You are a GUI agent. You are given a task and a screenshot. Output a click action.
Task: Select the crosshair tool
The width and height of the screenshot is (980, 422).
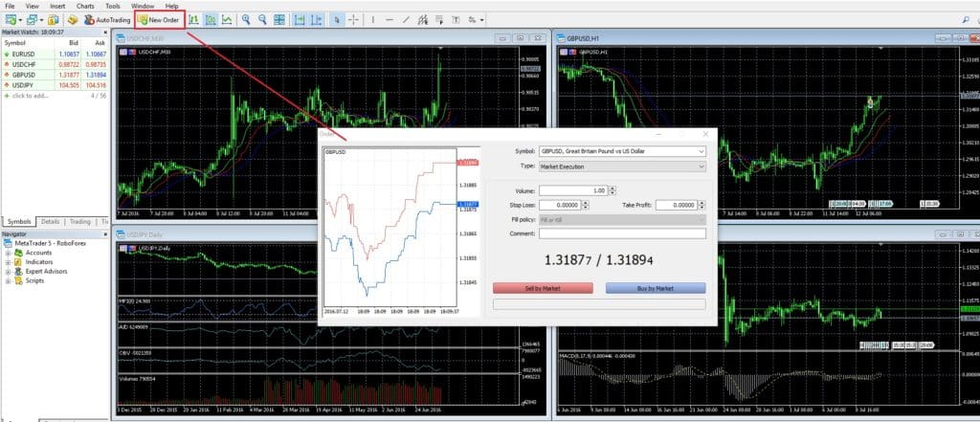pos(354,20)
